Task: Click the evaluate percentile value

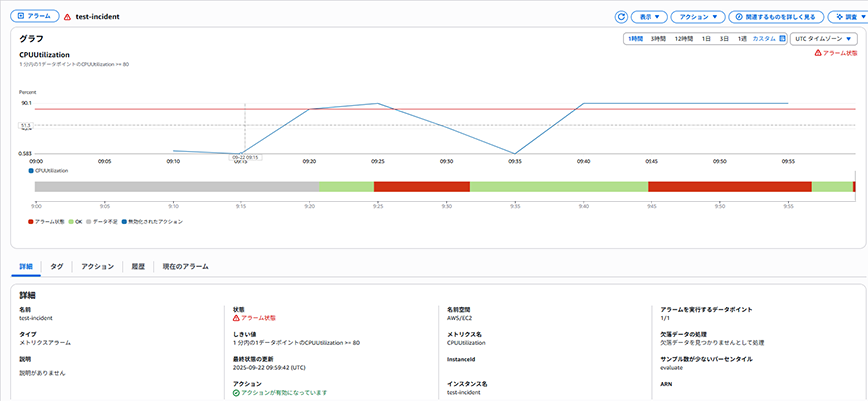Action: 672,367
